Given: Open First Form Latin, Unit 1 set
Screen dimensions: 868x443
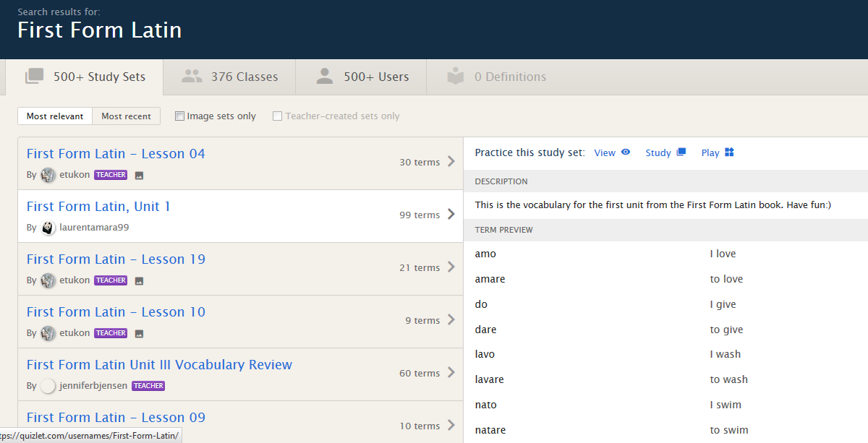Looking at the screenshot, I should point(98,206).
